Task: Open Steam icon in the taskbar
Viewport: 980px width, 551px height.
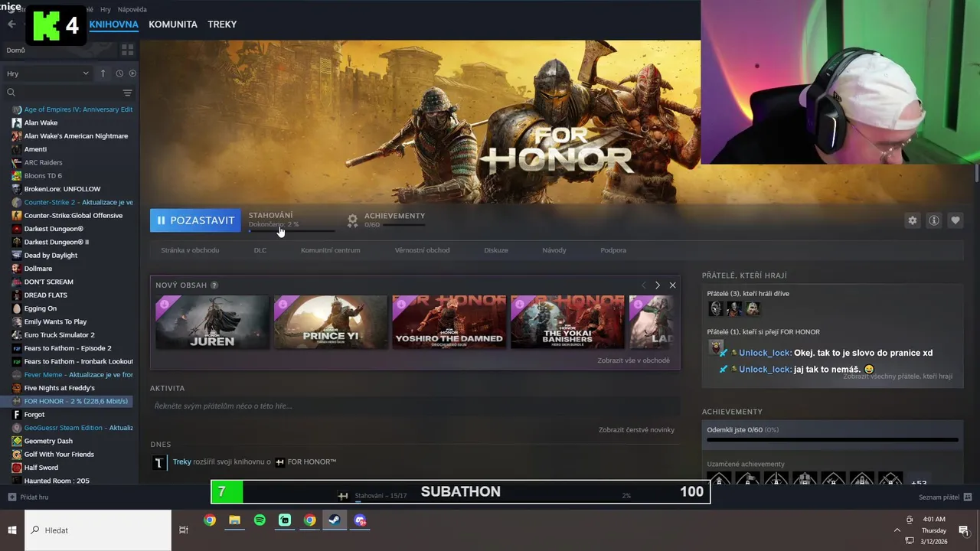Action: (x=335, y=520)
